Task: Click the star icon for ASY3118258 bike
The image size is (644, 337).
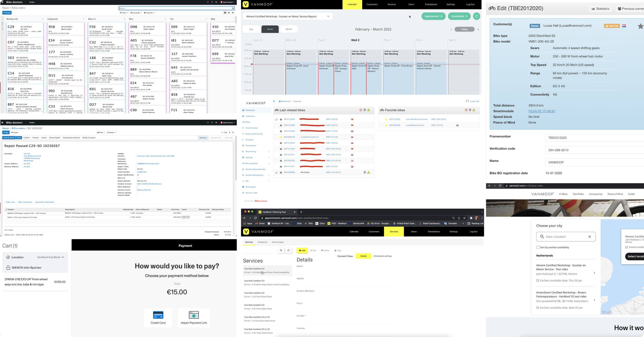Action: coord(281,119)
